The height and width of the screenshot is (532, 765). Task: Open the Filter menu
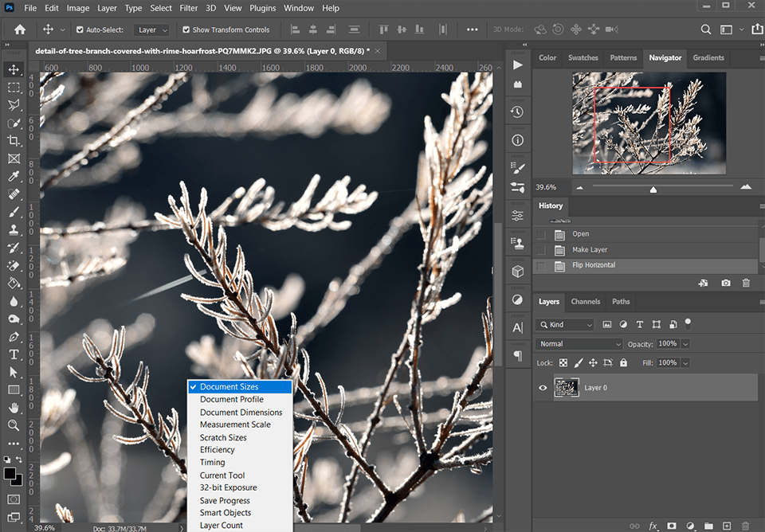189,8
